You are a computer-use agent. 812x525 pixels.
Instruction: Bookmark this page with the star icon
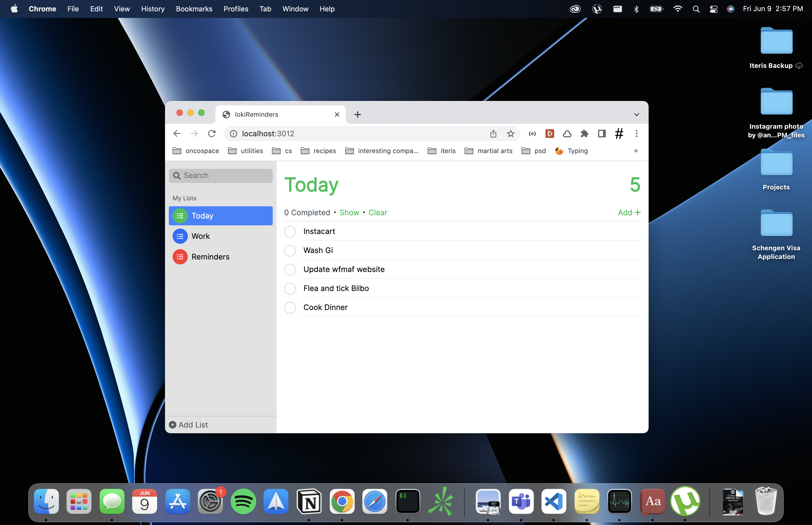510,134
